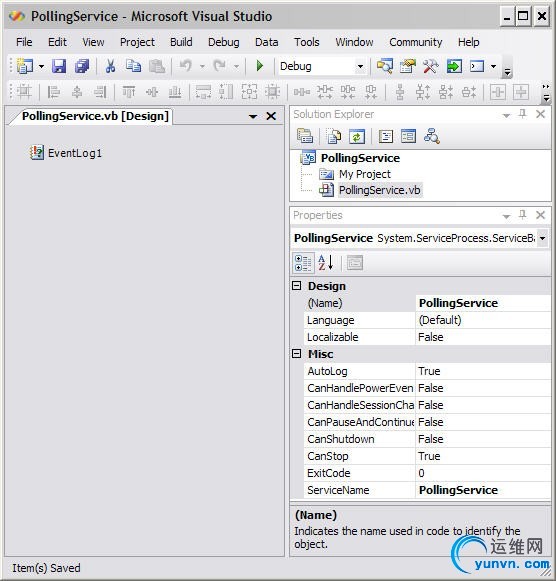Close the PollingService.vb design document
The image size is (556, 581).
click(271, 116)
